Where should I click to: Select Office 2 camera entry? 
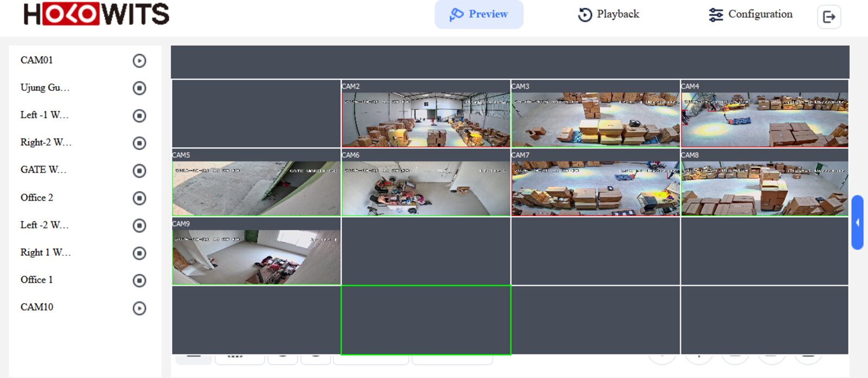click(37, 198)
